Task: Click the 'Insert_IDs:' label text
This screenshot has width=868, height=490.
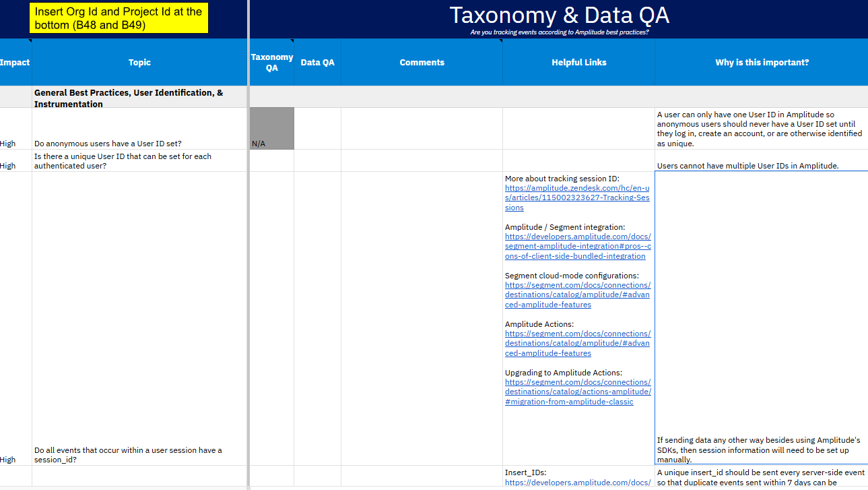Action: [525, 473]
